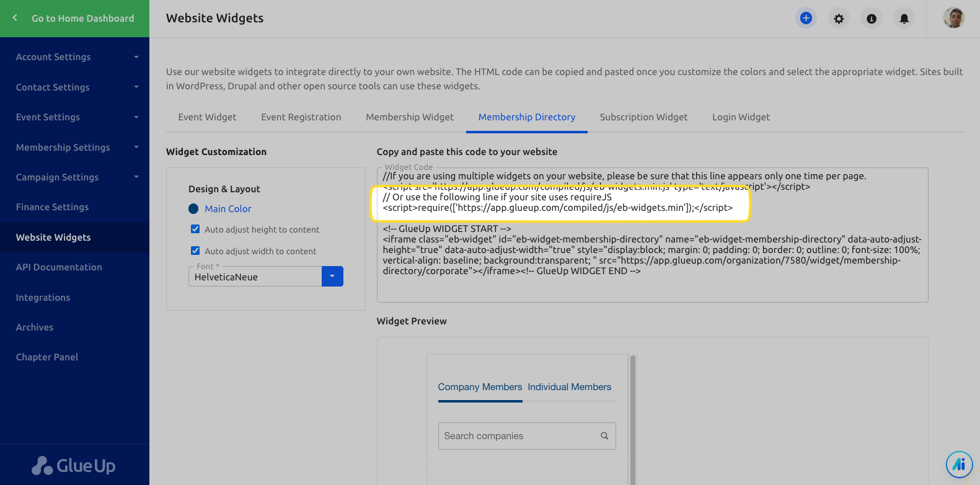
Task: Click the blue plus create icon
Action: point(806,18)
